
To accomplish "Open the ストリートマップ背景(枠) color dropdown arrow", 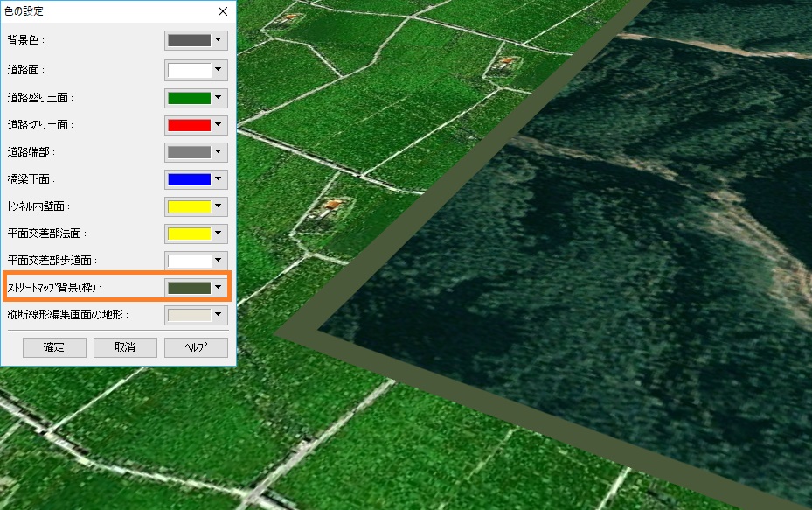I will point(219,287).
